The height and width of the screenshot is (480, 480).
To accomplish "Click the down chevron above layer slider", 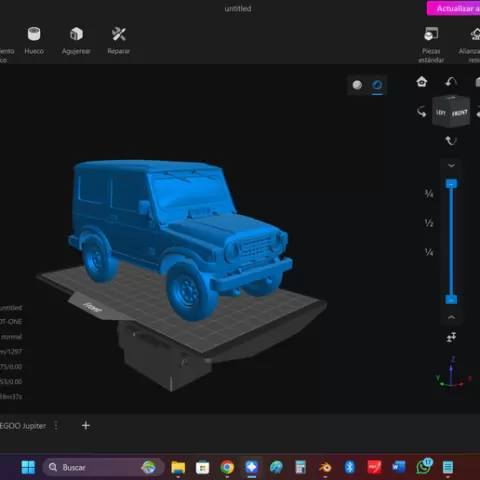I will tap(451, 165).
